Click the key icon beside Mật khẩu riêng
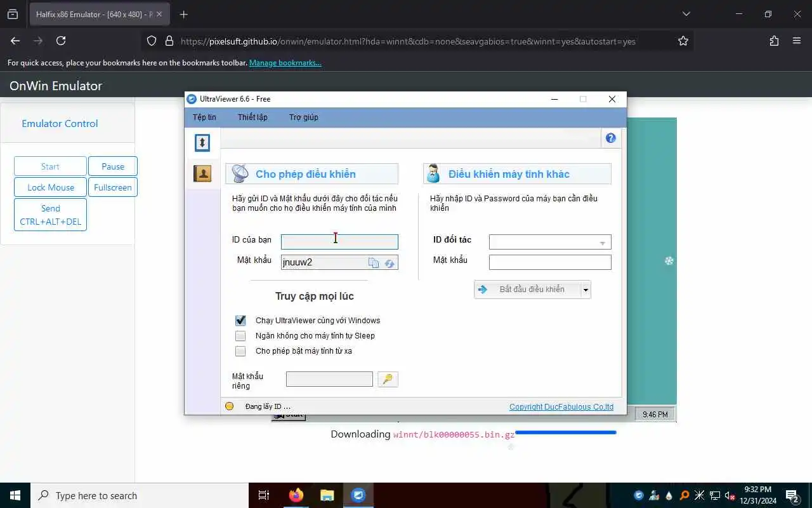The image size is (812, 508). point(388,379)
